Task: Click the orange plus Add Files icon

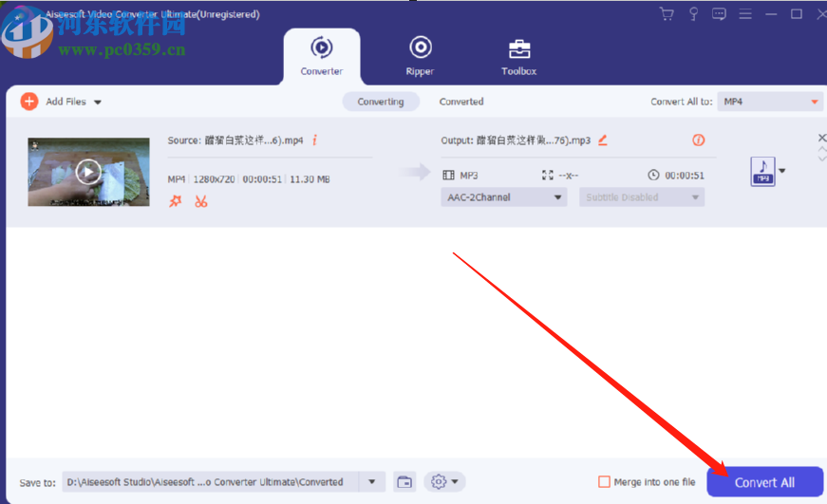Action: [x=29, y=102]
